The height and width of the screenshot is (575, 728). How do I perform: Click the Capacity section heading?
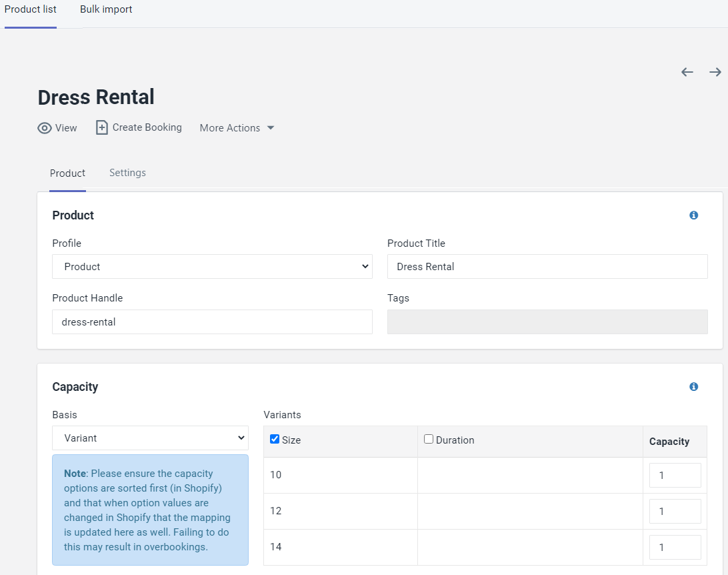tap(75, 387)
